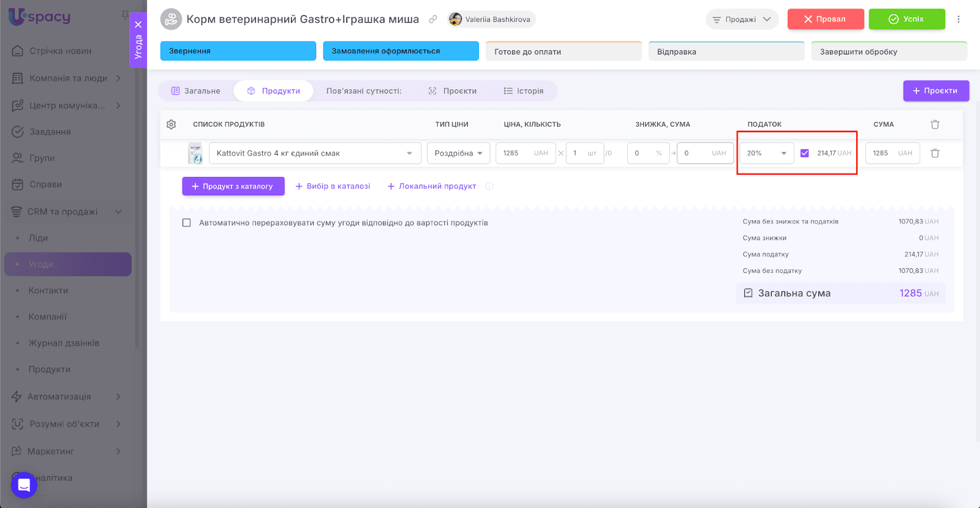Open the three-dot more options menu

coord(959,19)
